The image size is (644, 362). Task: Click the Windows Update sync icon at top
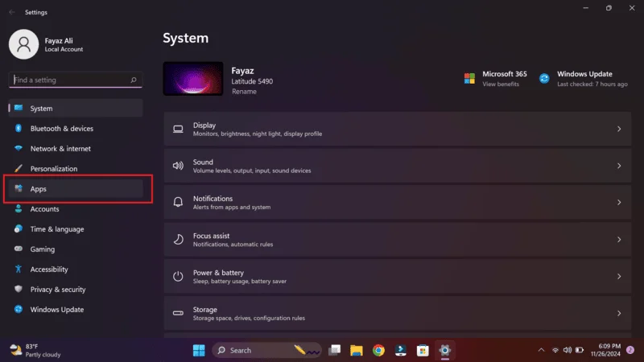pyautogui.click(x=544, y=78)
